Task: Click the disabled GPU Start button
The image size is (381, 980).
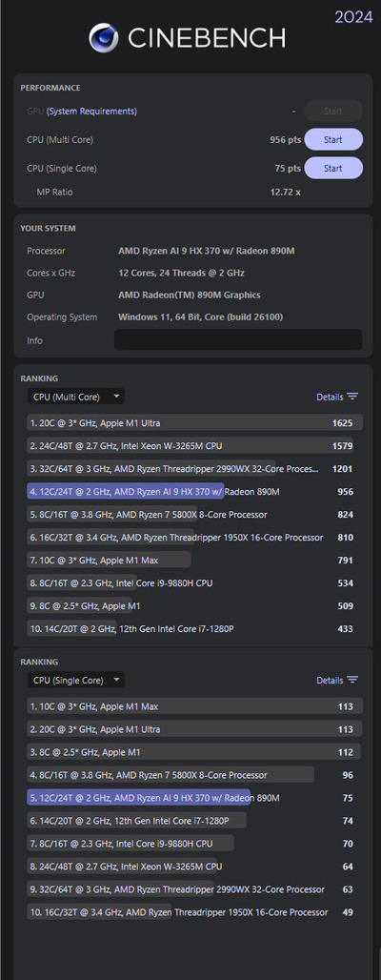Action: 333,112
